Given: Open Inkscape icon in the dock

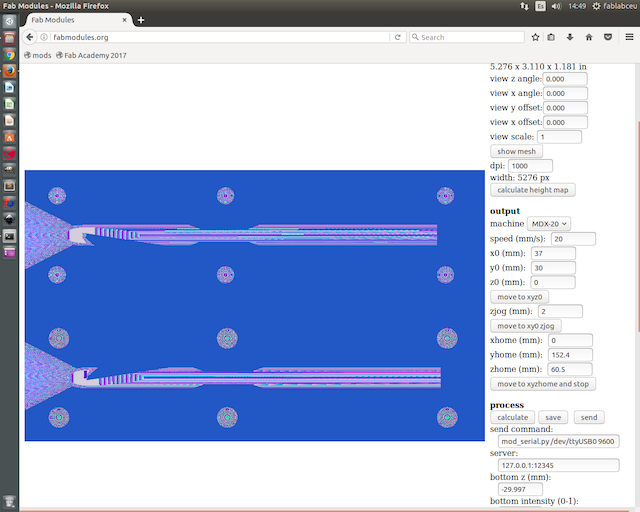Looking at the screenshot, I should (9, 220).
